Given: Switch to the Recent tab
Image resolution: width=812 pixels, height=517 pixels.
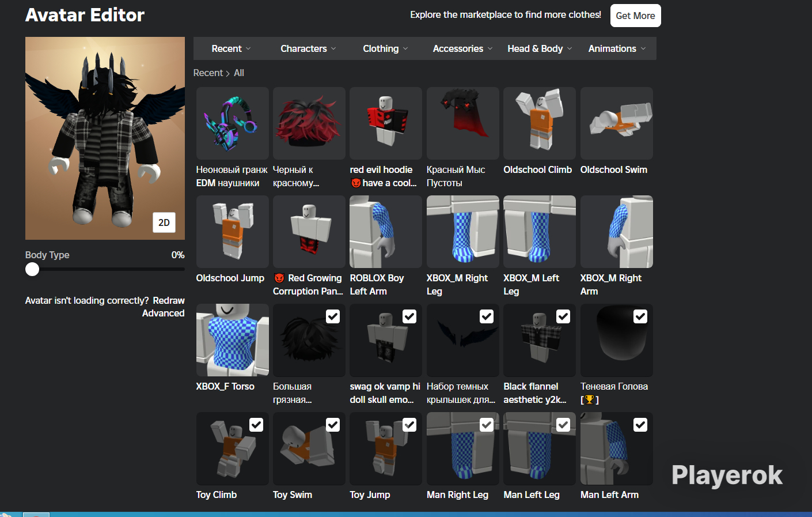Looking at the screenshot, I should [x=231, y=48].
